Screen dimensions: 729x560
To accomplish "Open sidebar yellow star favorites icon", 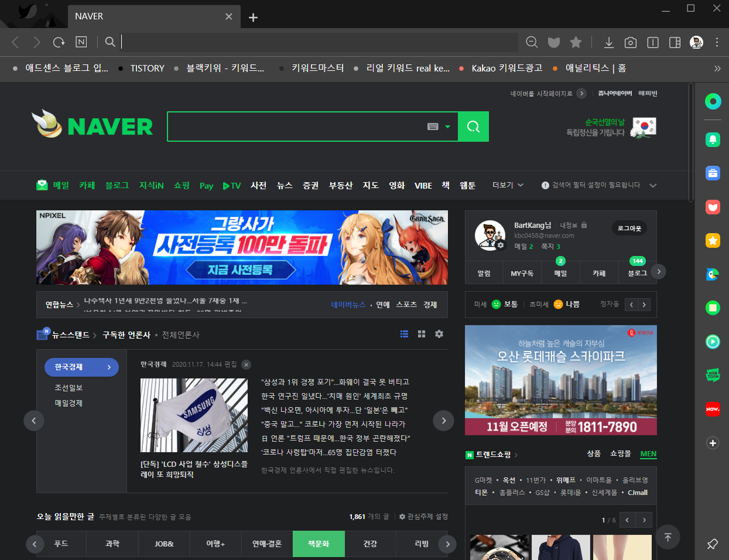I will (x=713, y=240).
